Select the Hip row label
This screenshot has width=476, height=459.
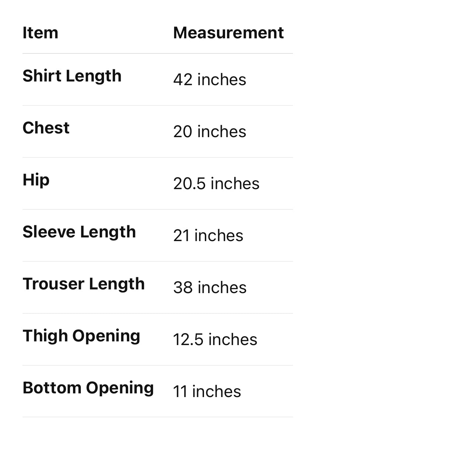click(x=36, y=180)
